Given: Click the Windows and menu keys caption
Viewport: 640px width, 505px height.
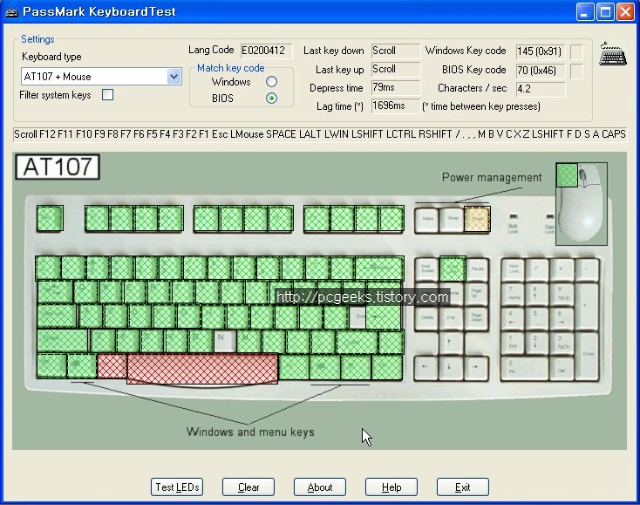Looking at the screenshot, I should 250,432.
